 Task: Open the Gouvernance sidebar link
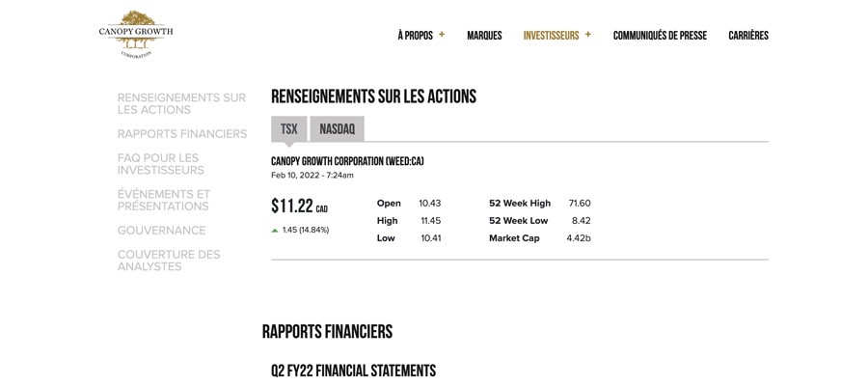click(x=162, y=231)
